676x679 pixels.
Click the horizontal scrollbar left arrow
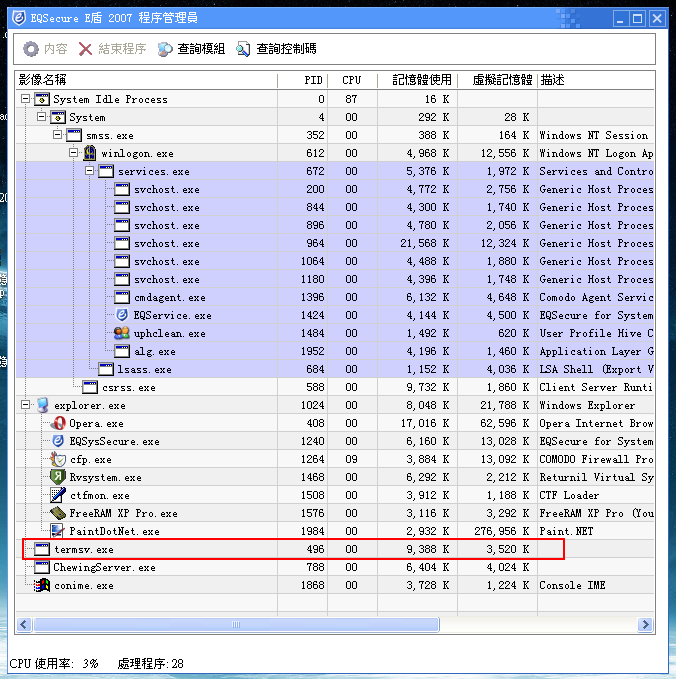click(x=24, y=624)
